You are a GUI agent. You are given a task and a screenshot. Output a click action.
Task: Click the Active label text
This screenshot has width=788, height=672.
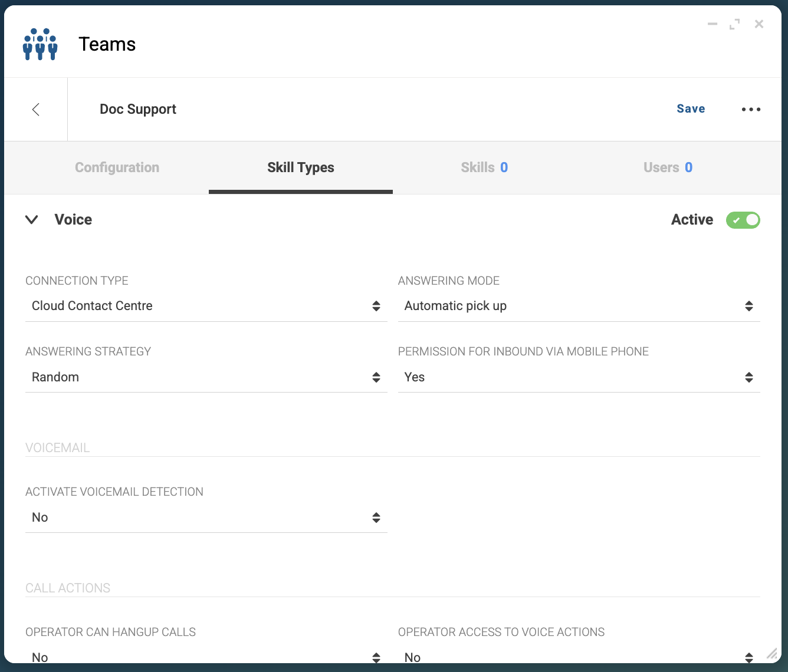coord(692,220)
